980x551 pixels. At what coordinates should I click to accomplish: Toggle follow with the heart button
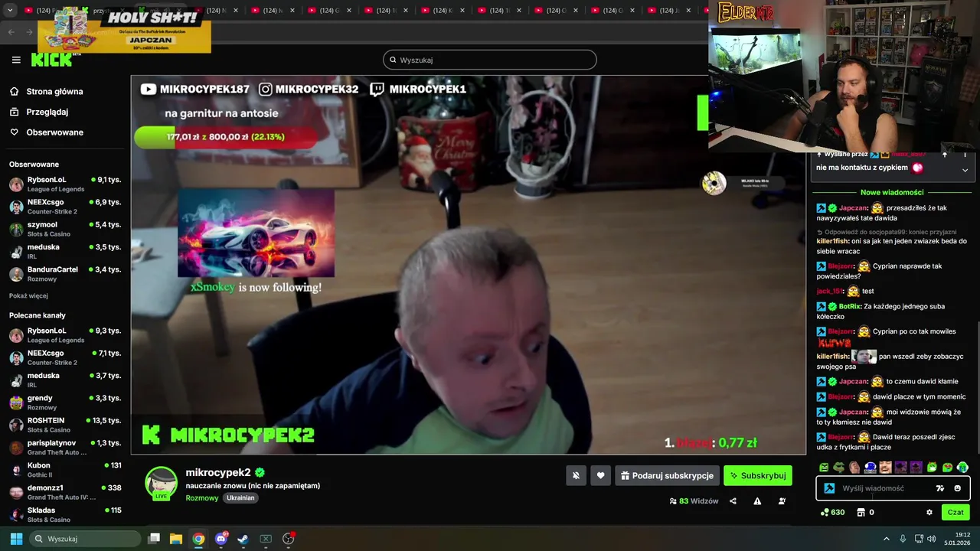coord(600,475)
